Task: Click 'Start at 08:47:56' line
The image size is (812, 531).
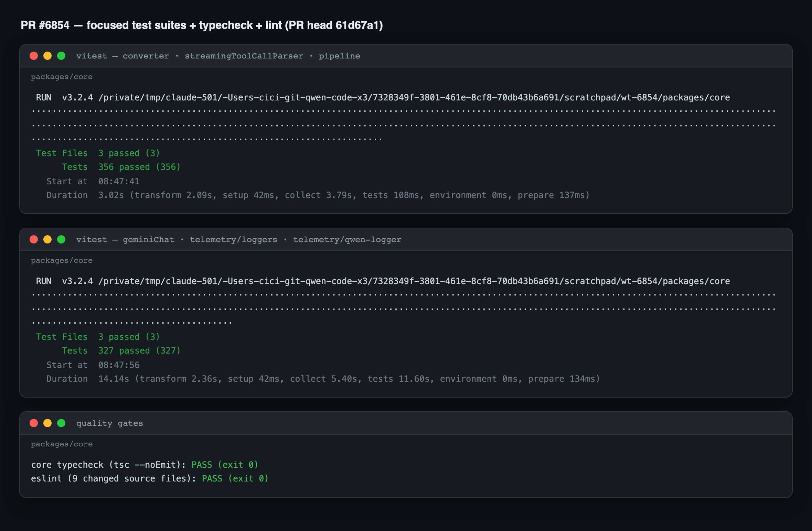Action: pos(93,365)
